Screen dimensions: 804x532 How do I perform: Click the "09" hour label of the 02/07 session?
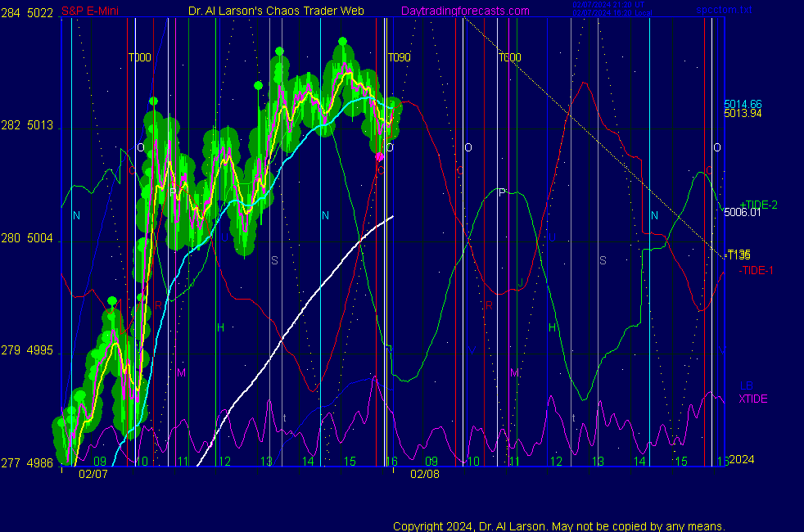click(x=99, y=462)
